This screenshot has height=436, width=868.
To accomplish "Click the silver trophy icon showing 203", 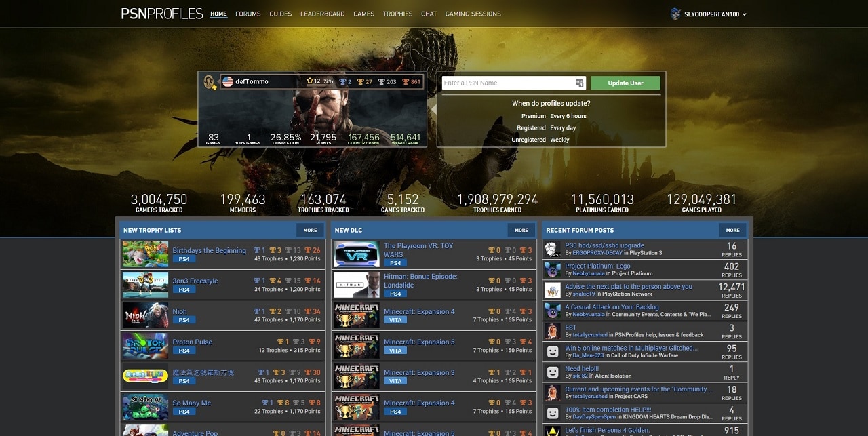I will pos(380,81).
